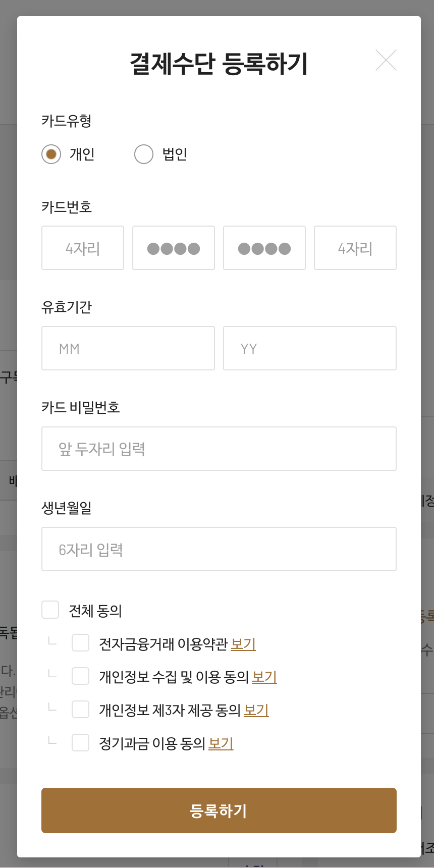Click the first card number field
This screenshot has height=868, width=434.
pyautogui.click(x=83, y=248)
